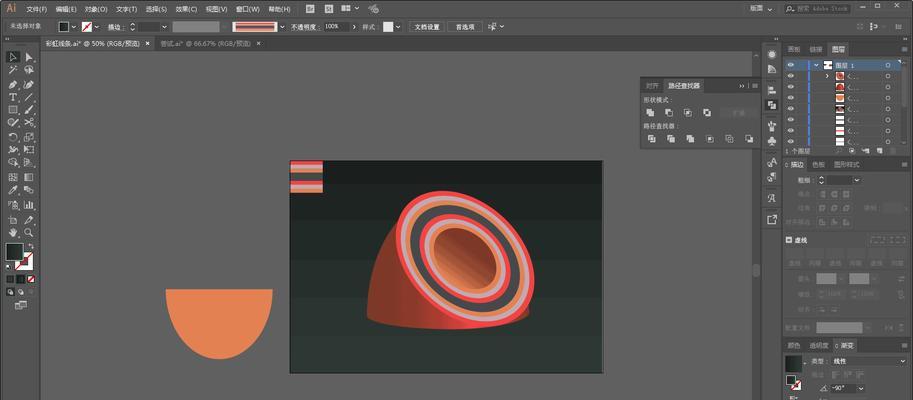Viewport: 913px width, 400px height.
Task: Click the Divide pathfinder icon
Action: click(652, 139)
